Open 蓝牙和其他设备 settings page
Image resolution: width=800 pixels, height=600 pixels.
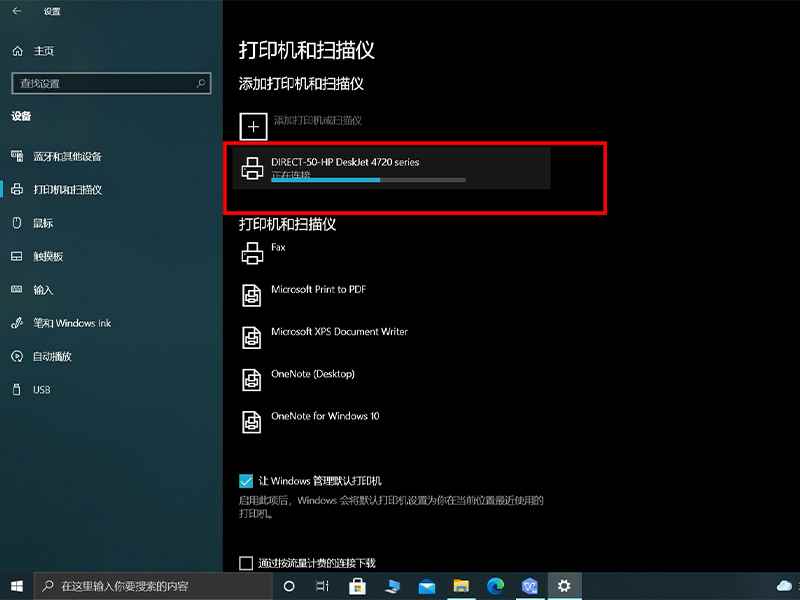point(67,157)
